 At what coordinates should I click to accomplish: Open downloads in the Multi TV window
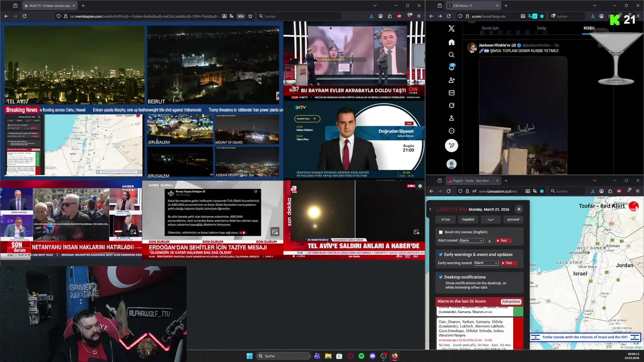[371, 16]
